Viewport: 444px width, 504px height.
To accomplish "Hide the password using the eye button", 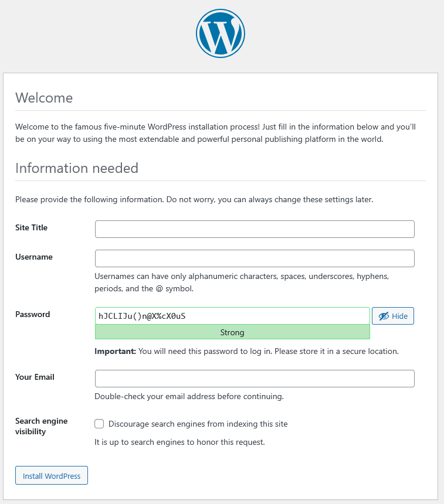I will pos(393,316).
